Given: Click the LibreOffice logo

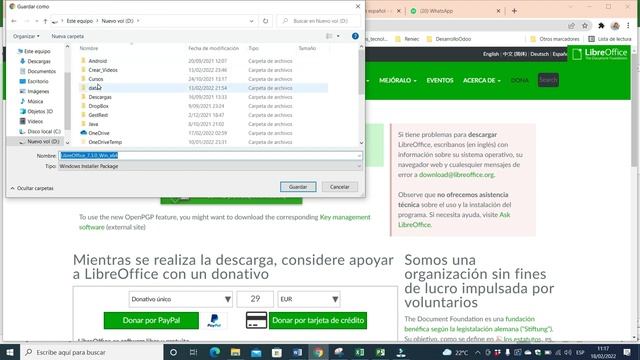Looking at the screenshot, I should coord(599,53).
